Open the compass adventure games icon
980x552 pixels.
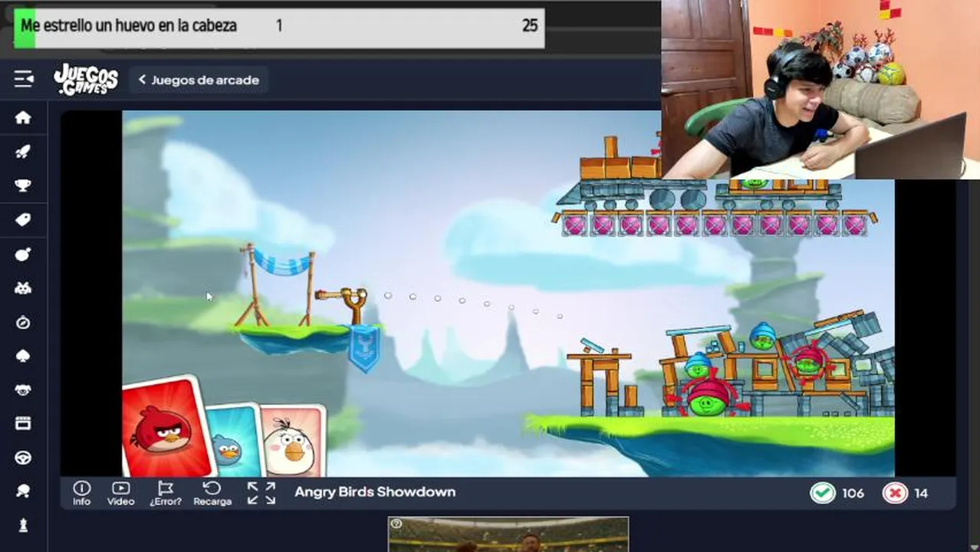(23, 323)
